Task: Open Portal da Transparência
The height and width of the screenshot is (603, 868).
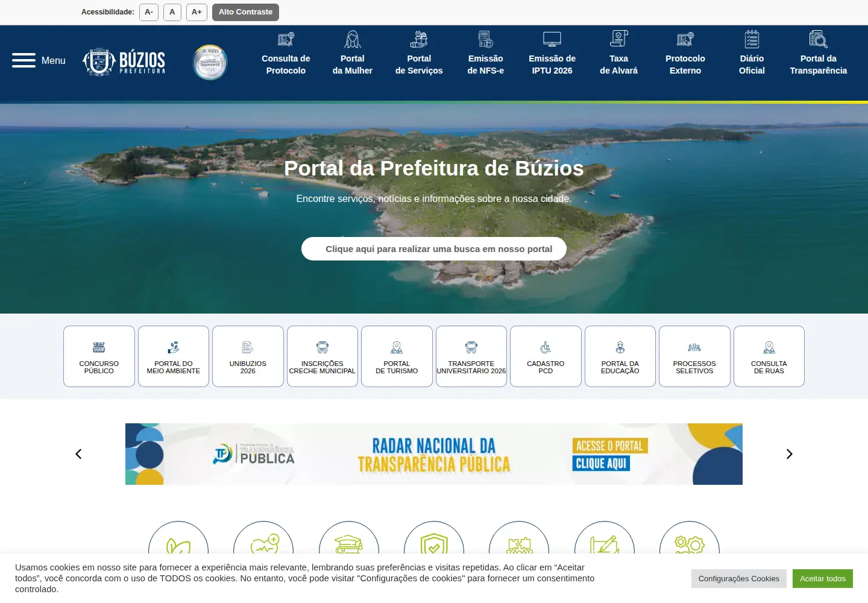Action: click(819, 53)
